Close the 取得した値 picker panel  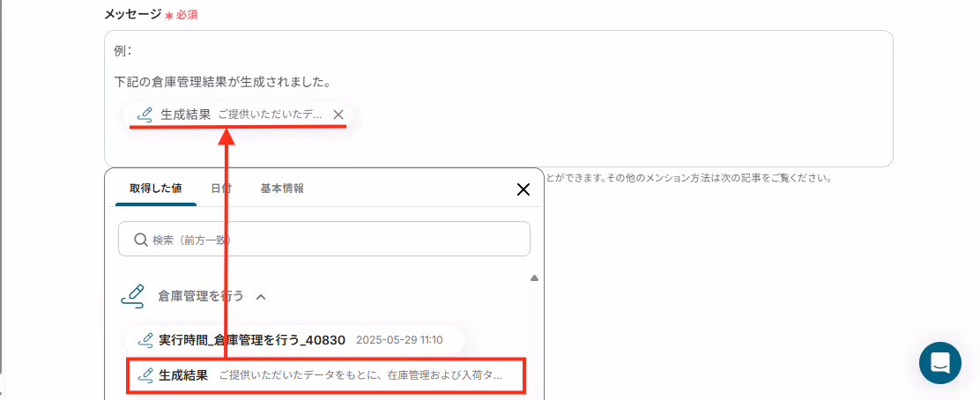click(x=523, y=190)
